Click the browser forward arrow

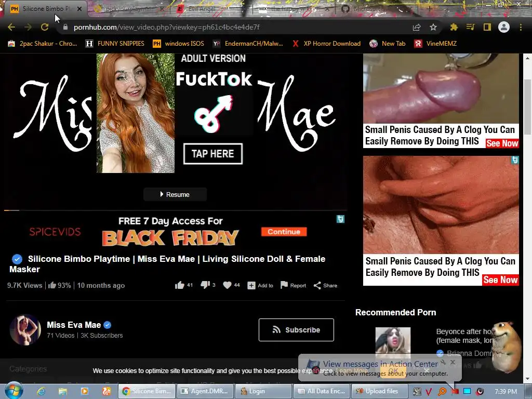pyautogui.click(x=28, y=27)
